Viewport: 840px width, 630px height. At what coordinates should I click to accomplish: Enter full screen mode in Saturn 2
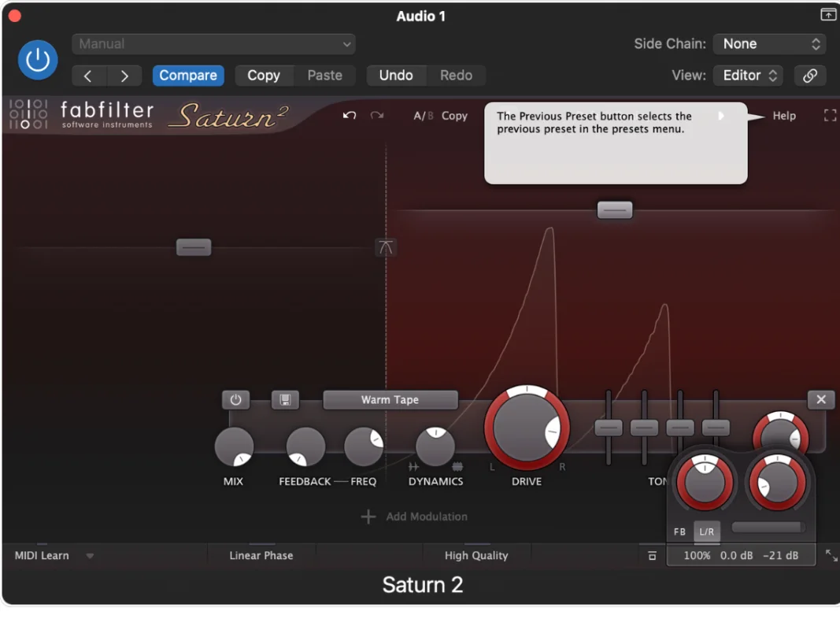pyautogui.click(x=830, y=115)
